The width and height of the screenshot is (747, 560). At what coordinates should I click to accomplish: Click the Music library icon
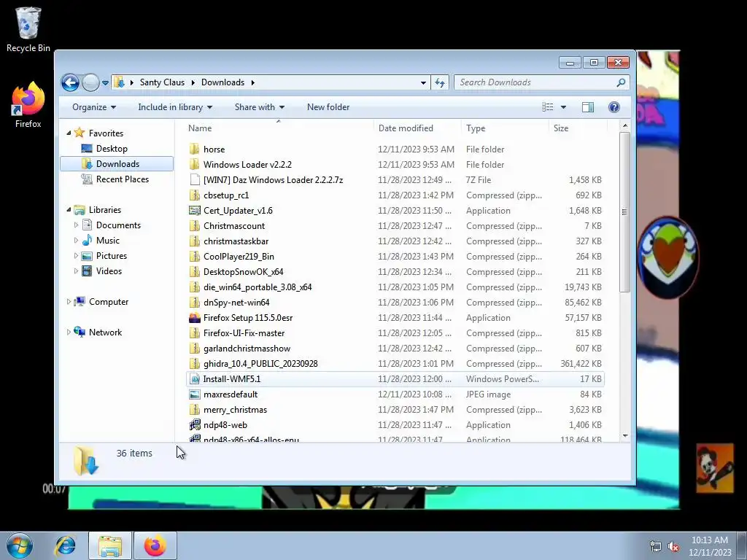click(87, 241)
